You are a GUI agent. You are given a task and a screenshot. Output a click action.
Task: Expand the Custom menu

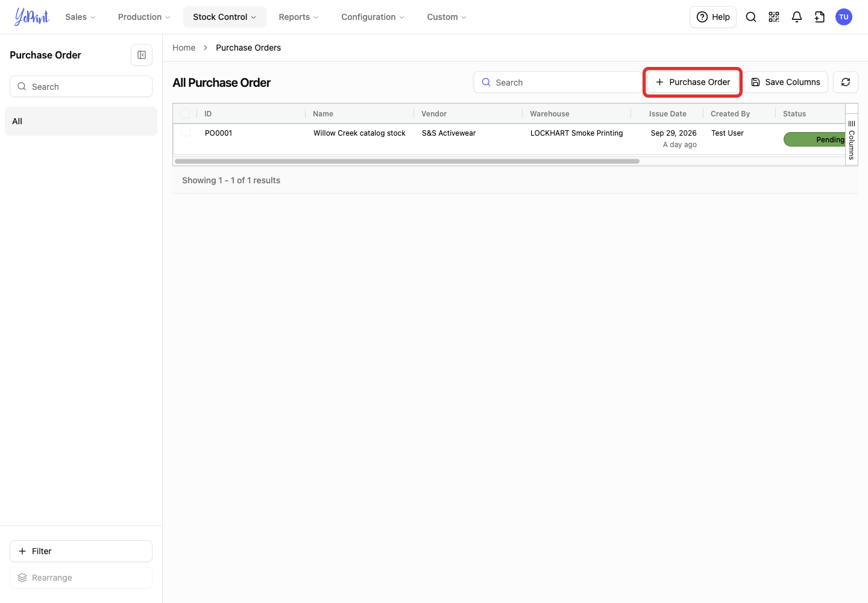tap(447, 17)
